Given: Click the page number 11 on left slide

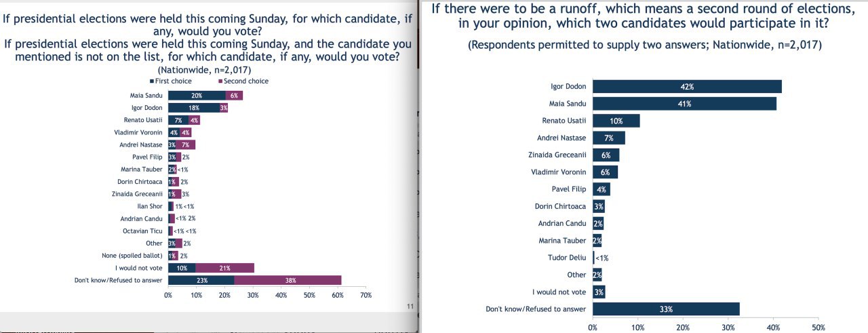Looking at the screenshot, I should pyautogui.click(x=410, y=307).
